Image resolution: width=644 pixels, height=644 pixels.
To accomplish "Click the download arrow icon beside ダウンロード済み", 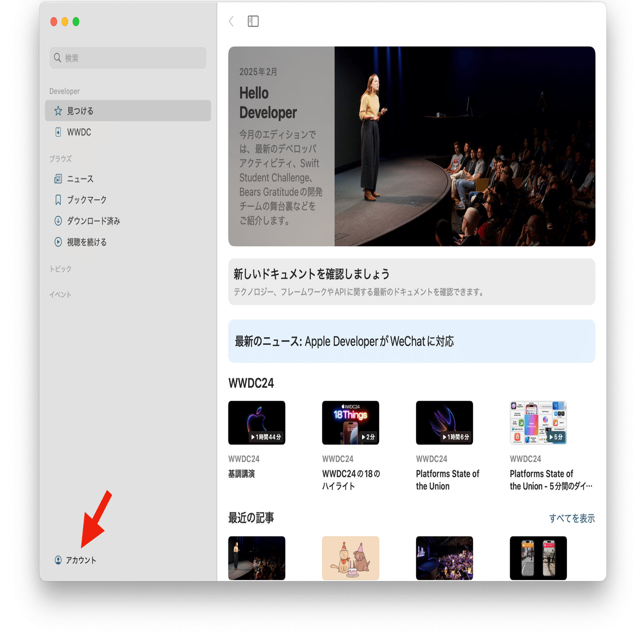I will pyautogui.click(x=58, y=221).
